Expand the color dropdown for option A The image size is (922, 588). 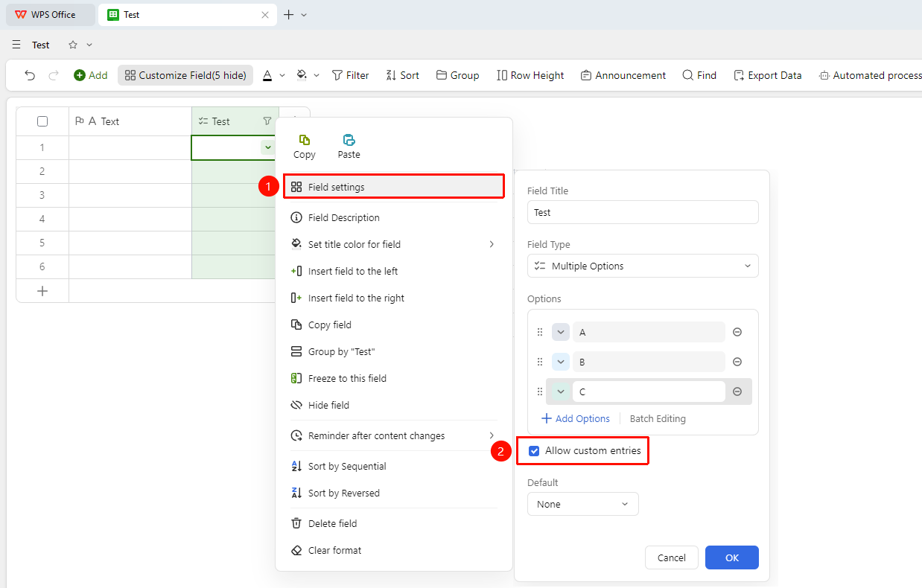coord(561,332)
